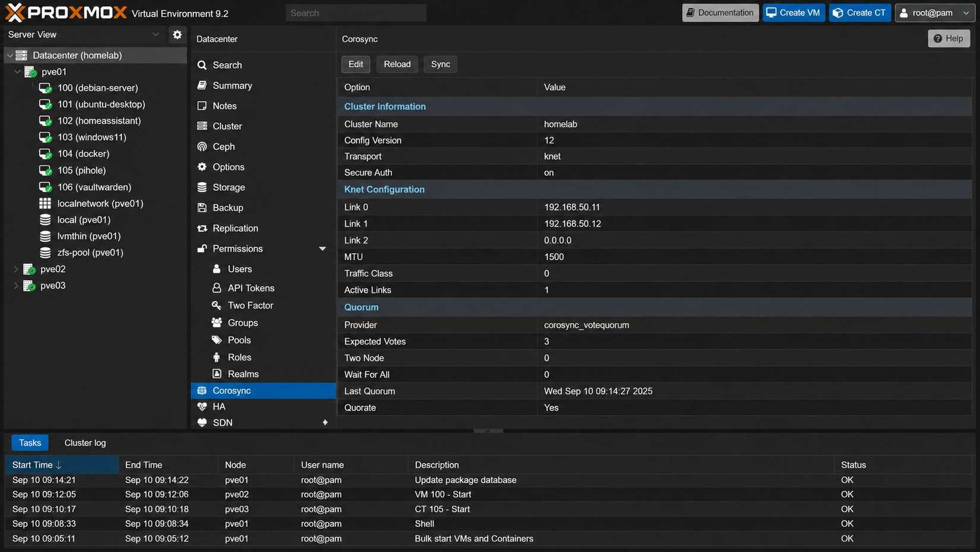Click the Pools tags icon
This screenshot has height=552, width=980.
pyautogui.click(x=217, y=340)
